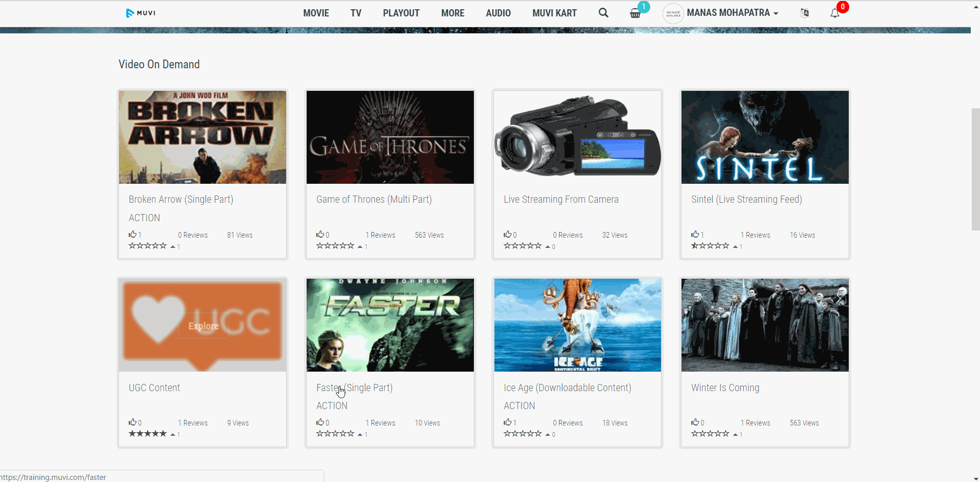Click '32 Views' under Live Streaming From Camera
The width and height of the screenshot is (980, 482).
(615, 235)
